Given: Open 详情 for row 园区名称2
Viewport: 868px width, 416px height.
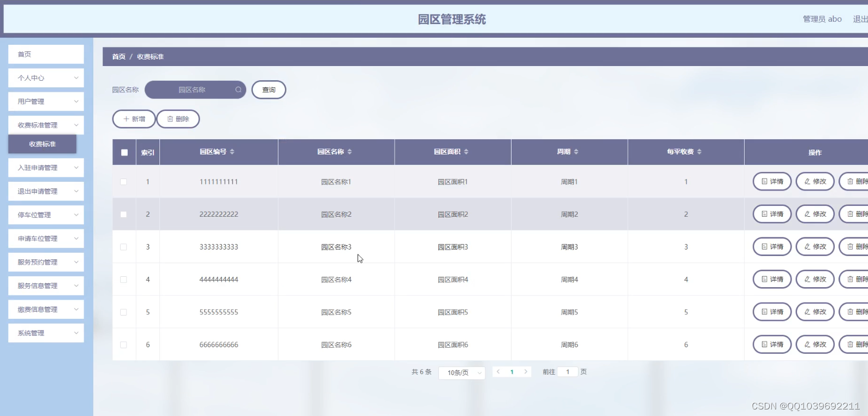Looking at the screenshot, I should (772, 214).
